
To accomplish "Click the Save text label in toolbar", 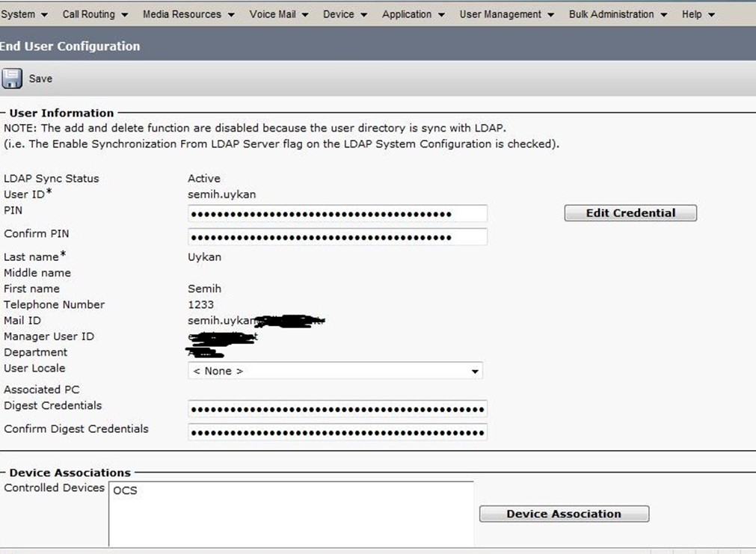I will 40,79.
